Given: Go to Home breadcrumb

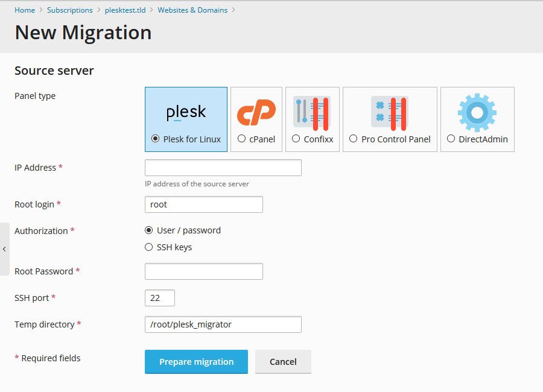Looking at the screenshot, I should tap(25, 10).
